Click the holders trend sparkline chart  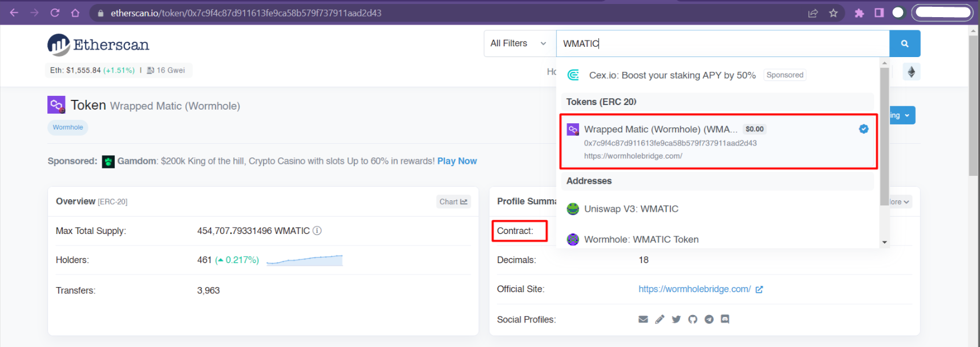pos(305,260)
